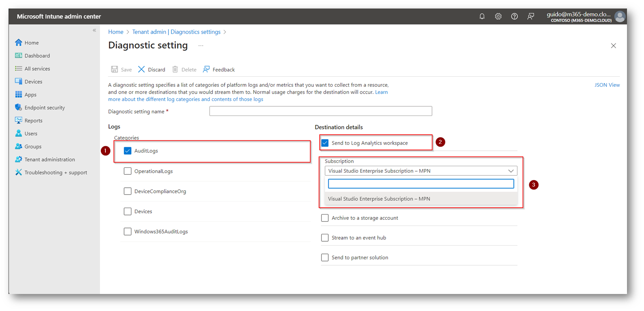
Task: Collapse the sidebar with double chevron
Action: (94, 30)
